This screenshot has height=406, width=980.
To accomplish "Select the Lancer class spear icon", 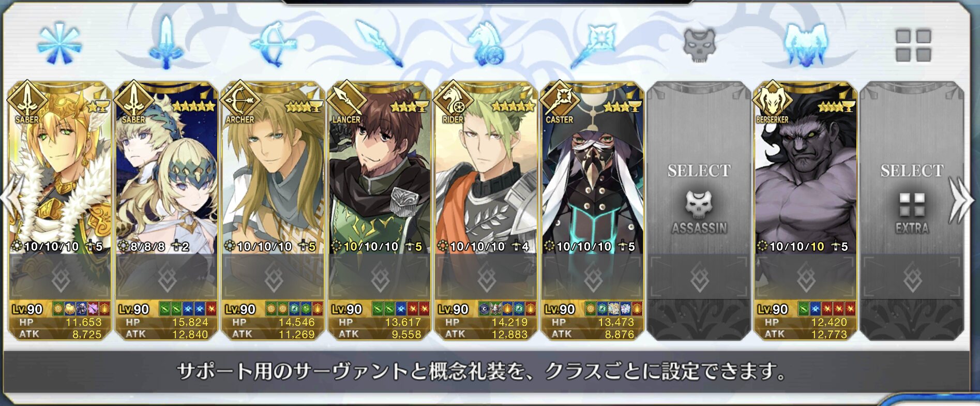I will (x=380, y=44).
